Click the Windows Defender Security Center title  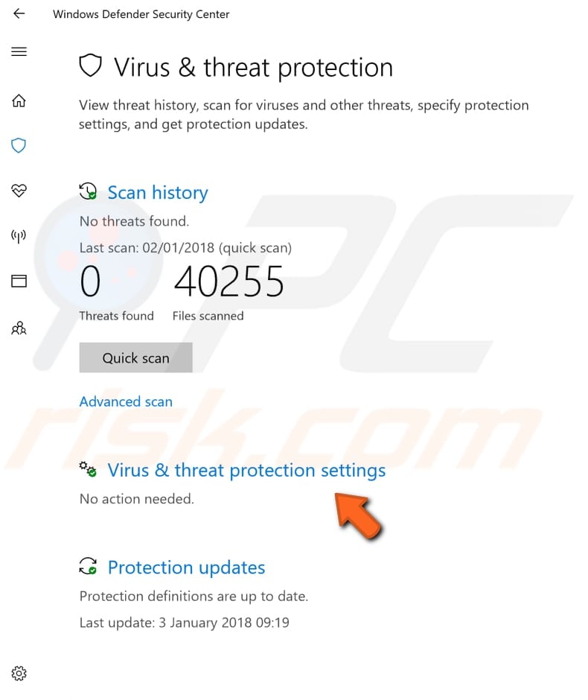(x=141, y=13)
